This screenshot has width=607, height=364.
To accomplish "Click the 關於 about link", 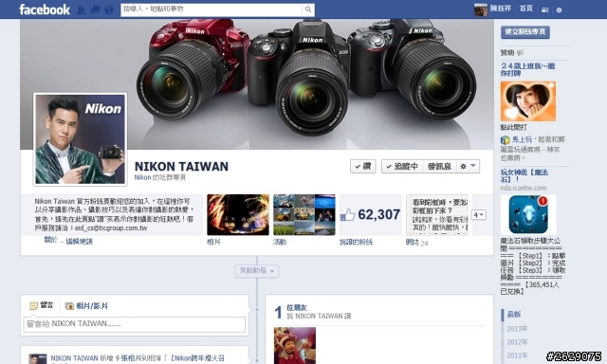I will click(x=50, y=240).
